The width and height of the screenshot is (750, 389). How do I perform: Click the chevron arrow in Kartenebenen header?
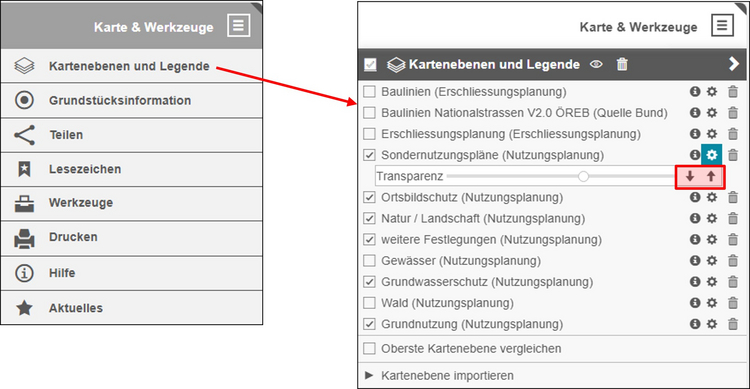[x=734, y=64]
